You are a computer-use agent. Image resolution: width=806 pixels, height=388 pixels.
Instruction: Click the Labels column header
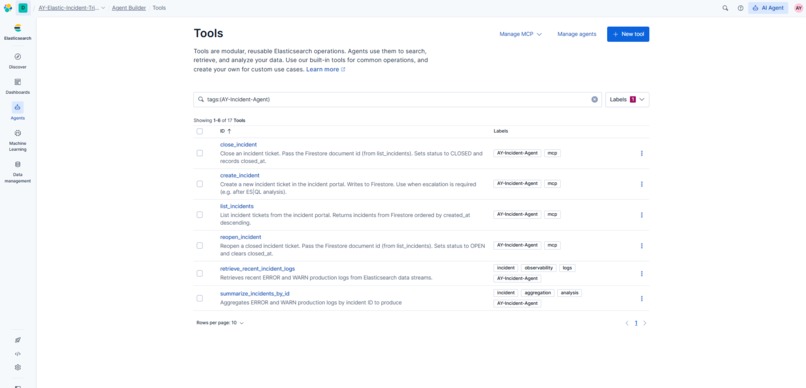500,131
